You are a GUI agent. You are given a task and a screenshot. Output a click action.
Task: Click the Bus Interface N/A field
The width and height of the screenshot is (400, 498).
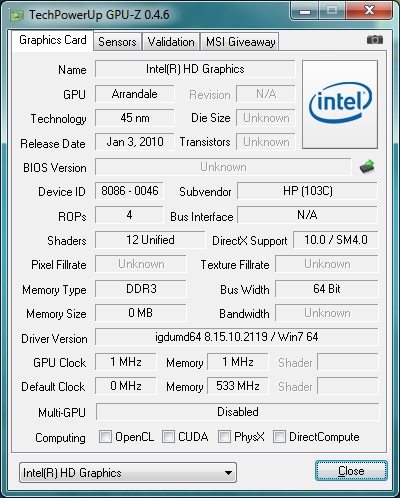(307, 215)
